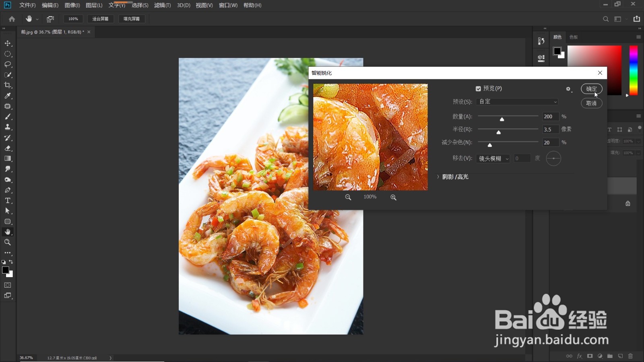Select the Rounded Rectangle shape tool
This screenshot has height=362, width=644.
pyautogui.click(x=8, y=221)
